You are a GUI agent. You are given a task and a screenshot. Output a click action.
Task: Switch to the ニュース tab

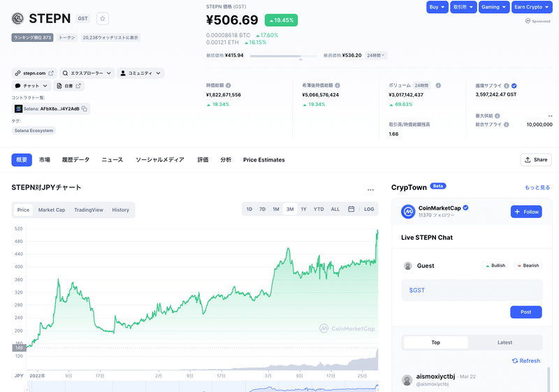(112, 160)
